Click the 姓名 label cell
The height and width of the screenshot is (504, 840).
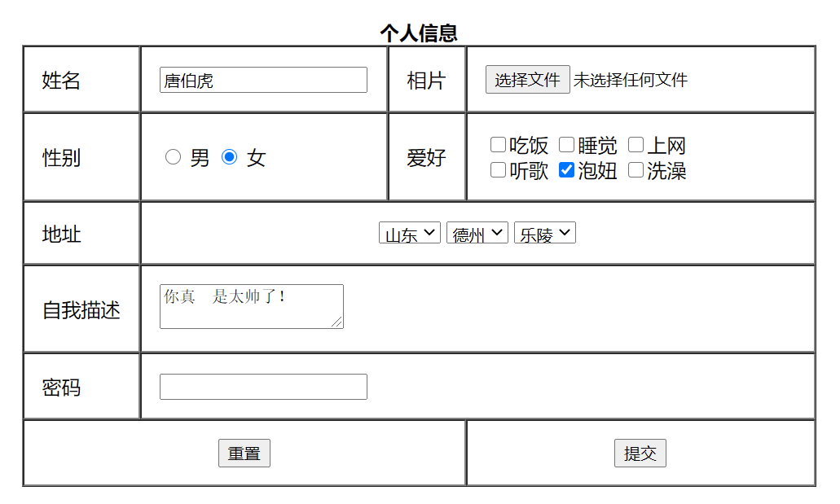[x=81, y=80]
